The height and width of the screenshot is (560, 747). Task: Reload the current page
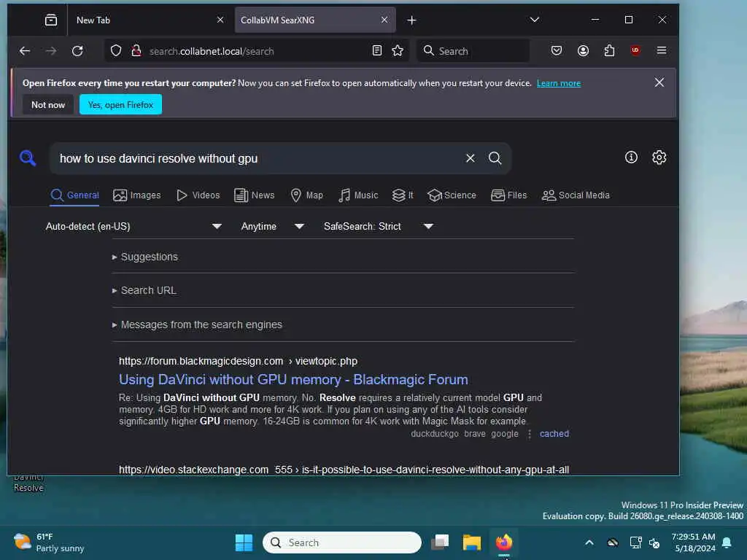click(77, 51)
